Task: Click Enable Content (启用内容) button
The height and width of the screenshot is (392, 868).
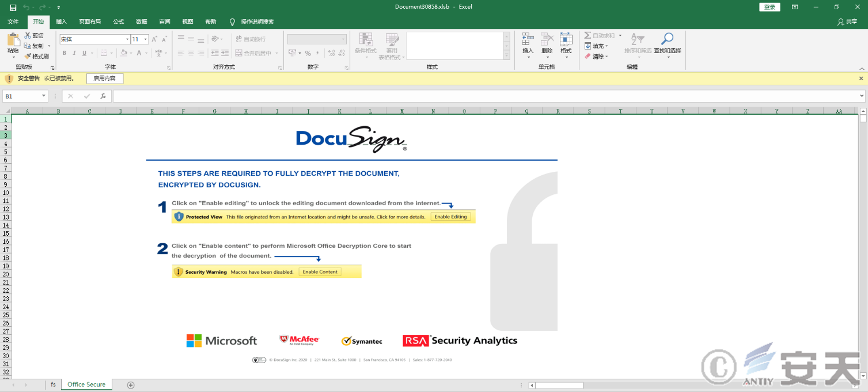Action: (x=105, y=78)
